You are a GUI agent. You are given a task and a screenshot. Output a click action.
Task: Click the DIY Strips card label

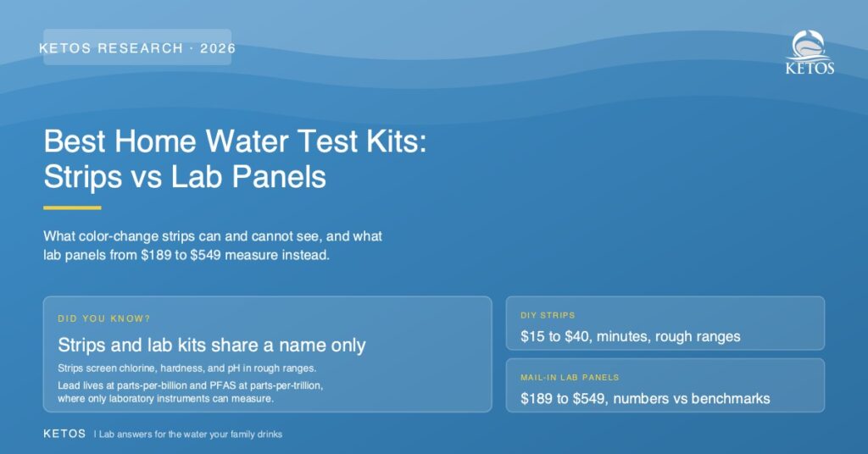(x=548, y=315)
